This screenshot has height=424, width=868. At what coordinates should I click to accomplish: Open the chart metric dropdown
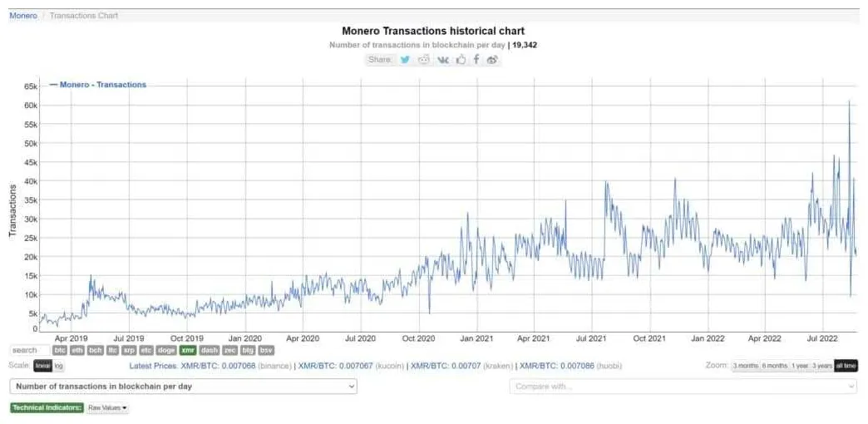(x=184, y=387)
